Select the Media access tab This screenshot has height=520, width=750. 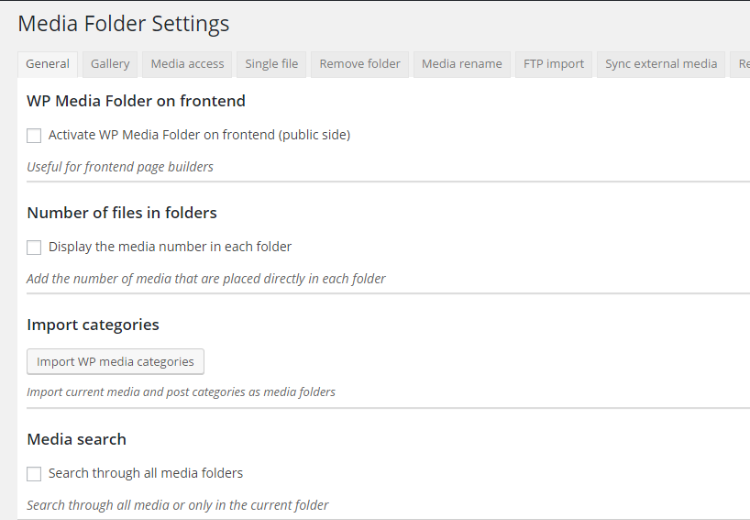[187, 64]
